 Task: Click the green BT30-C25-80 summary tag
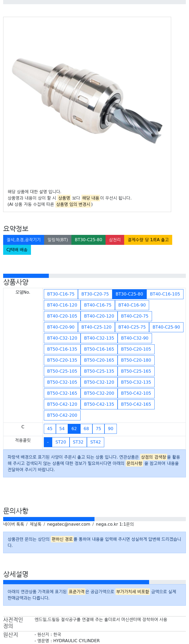tap(88, 240)
